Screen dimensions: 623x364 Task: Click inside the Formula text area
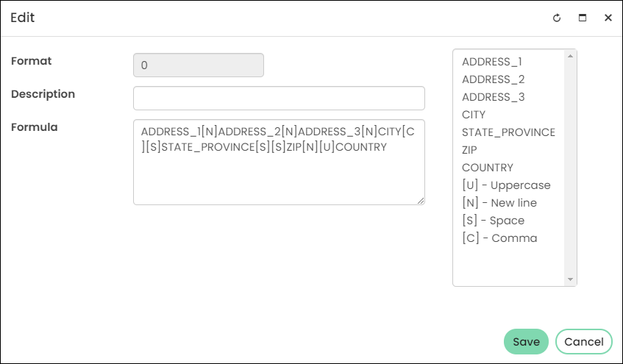click(x=279, y=162)
